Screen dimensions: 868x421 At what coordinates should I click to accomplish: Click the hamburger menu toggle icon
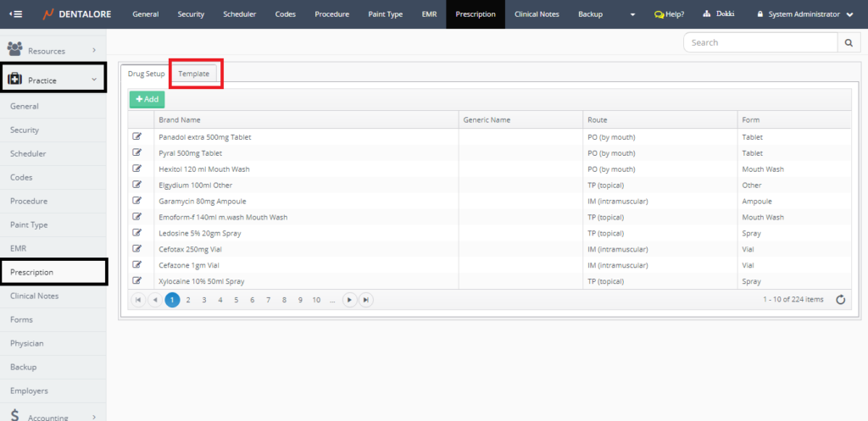pos(16,14)
